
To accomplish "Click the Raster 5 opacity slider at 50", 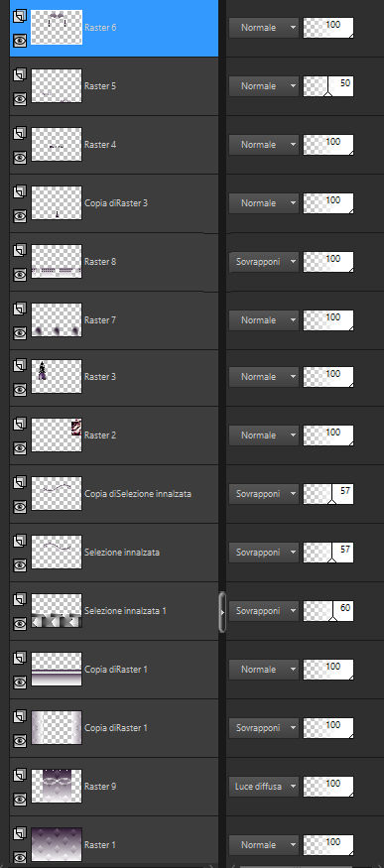I will point(328,86).
